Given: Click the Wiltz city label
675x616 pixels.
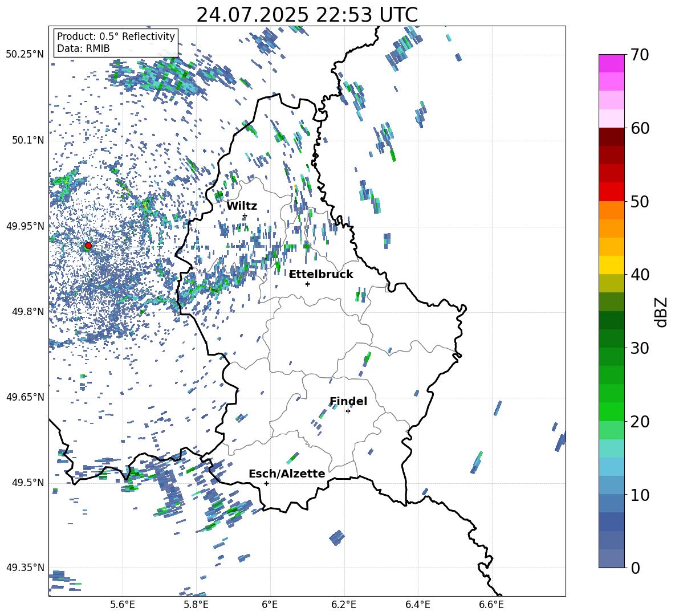Looking at the screenshot, I should pos(242,206).
